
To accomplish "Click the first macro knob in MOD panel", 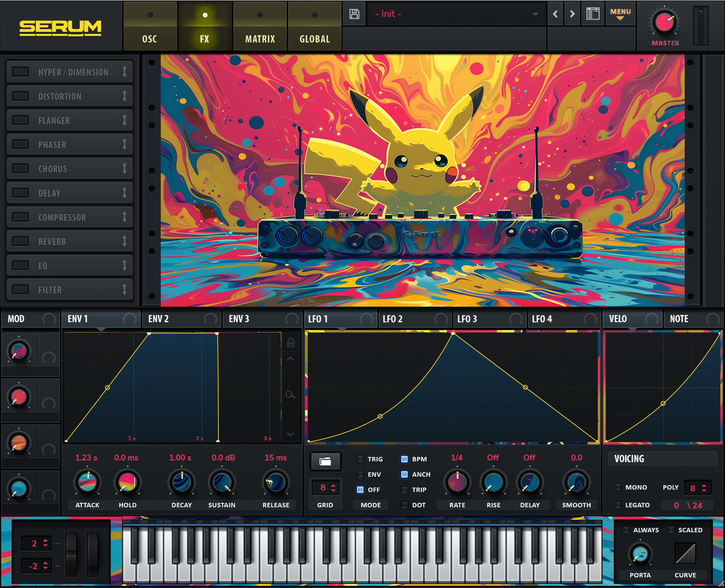I will (19, 351).
